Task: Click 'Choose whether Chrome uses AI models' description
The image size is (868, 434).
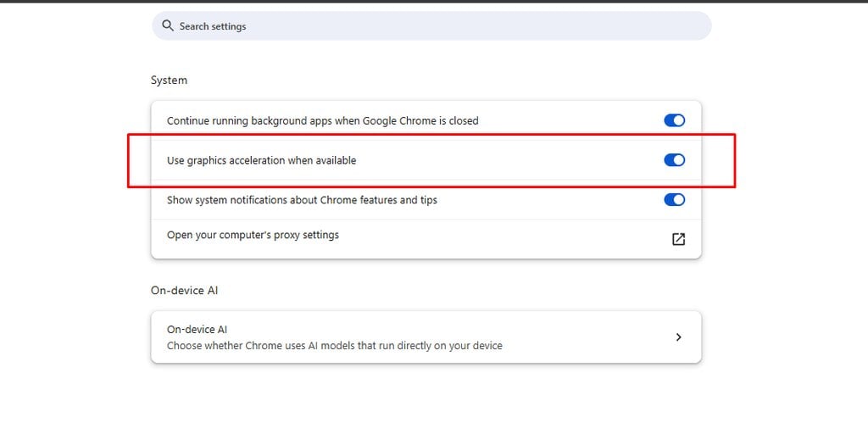Action: pyautogui.click(x=334, y=346)
